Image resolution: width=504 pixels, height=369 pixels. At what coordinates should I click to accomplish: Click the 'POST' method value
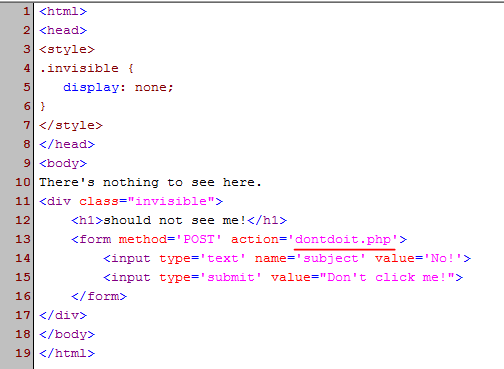point(199,239)
